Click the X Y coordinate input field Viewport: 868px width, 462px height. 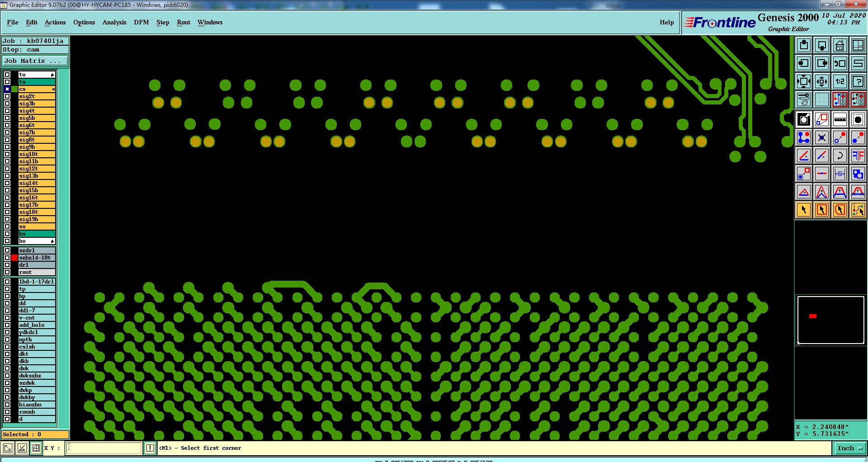coord(104,448)
